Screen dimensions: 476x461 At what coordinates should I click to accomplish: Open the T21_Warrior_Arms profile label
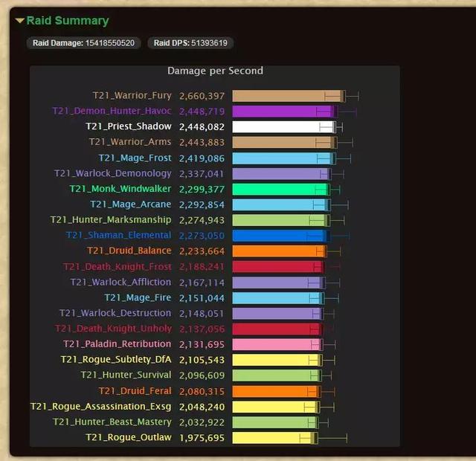pyautogui.click(x=130, y=142)
